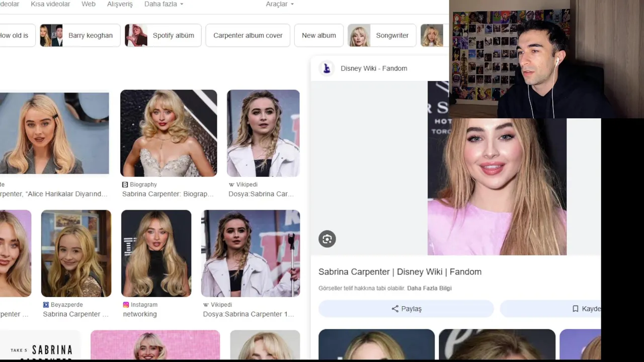
Task: Click 'Dosya:Sabrina Carpenter 1...' caption
Action: pos(249,314)
